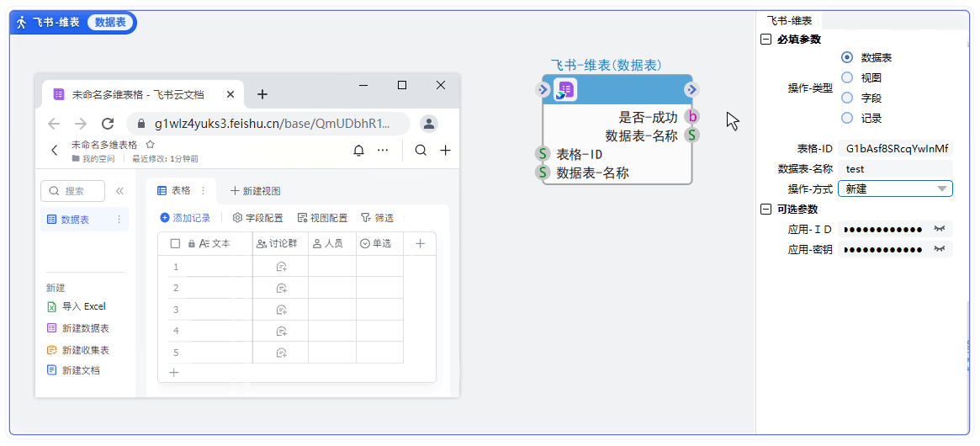Open the 筛选 filter
The width and height of the screenshot is (980, 446).
tap(378, 218)
